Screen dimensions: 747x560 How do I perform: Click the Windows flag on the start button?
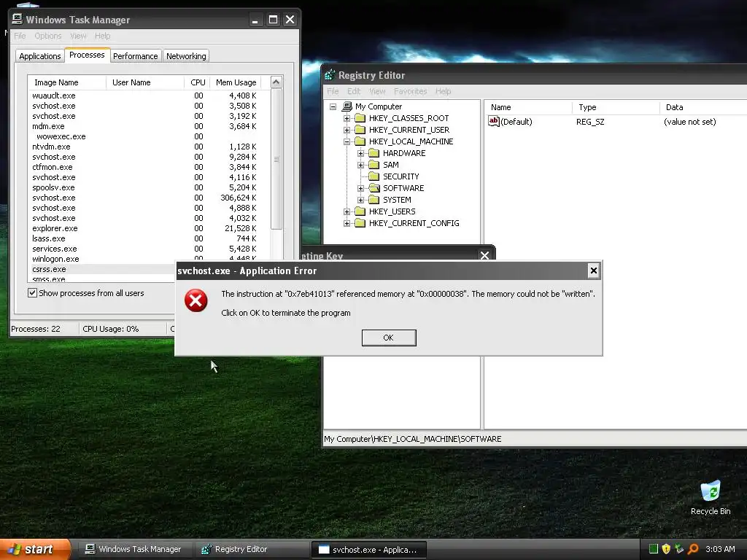click(x=15, y=549)
